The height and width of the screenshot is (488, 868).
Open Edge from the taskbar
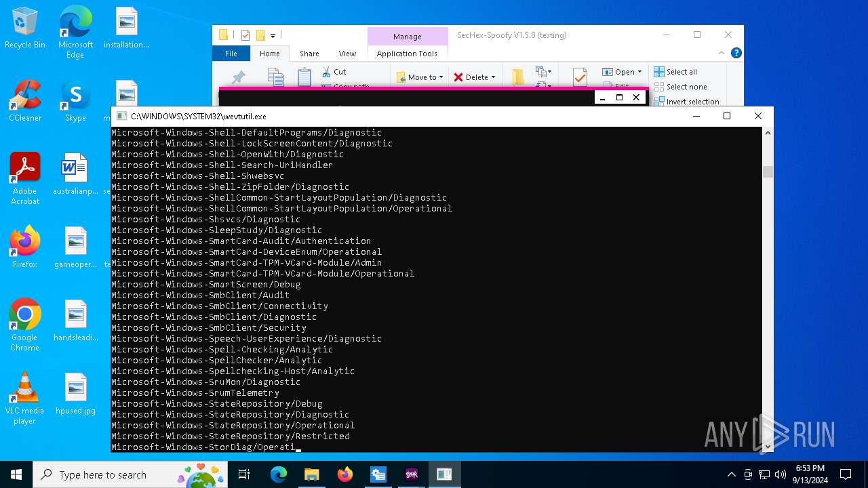(279, 474)
